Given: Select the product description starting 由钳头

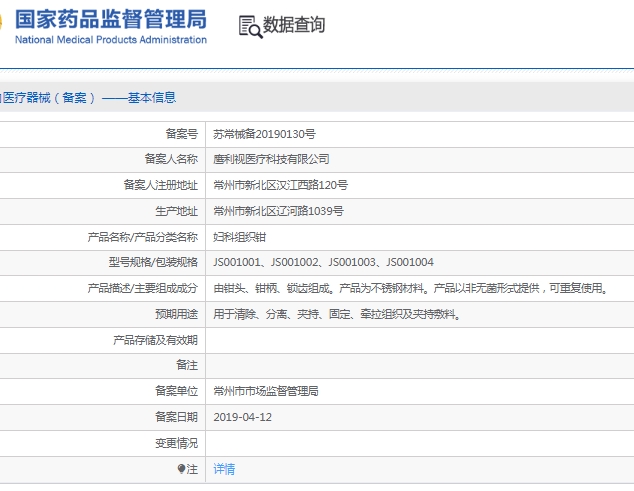Looking at the screenshot, I should 410,288.
